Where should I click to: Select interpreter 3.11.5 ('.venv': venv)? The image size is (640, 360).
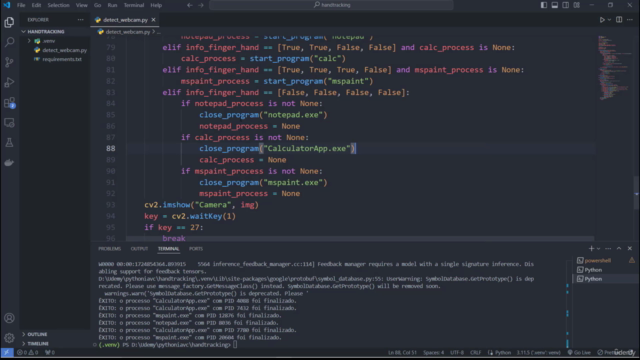coord(538,352)
